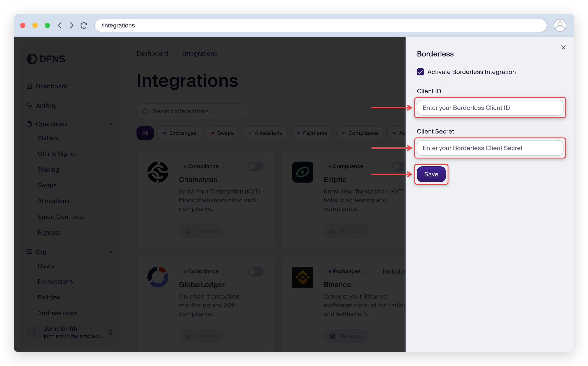
Task: Open GlobalLedger Configure button
Action: [201, 336]
